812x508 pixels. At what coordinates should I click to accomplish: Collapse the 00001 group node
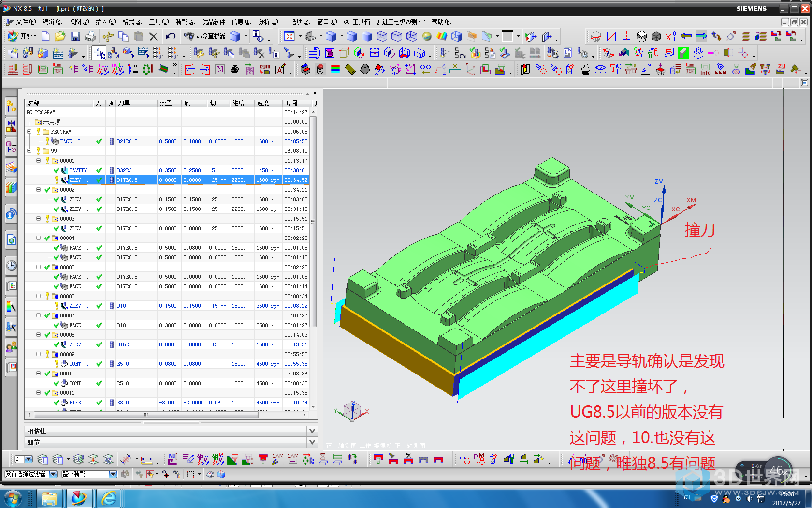[39, 161]
